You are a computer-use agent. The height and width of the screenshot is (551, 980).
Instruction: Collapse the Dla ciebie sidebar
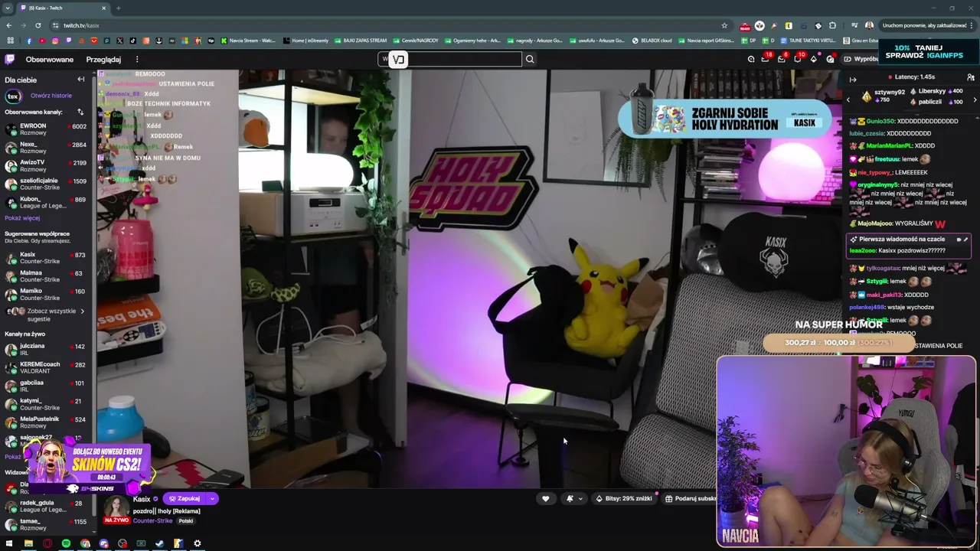pos(80,80)
